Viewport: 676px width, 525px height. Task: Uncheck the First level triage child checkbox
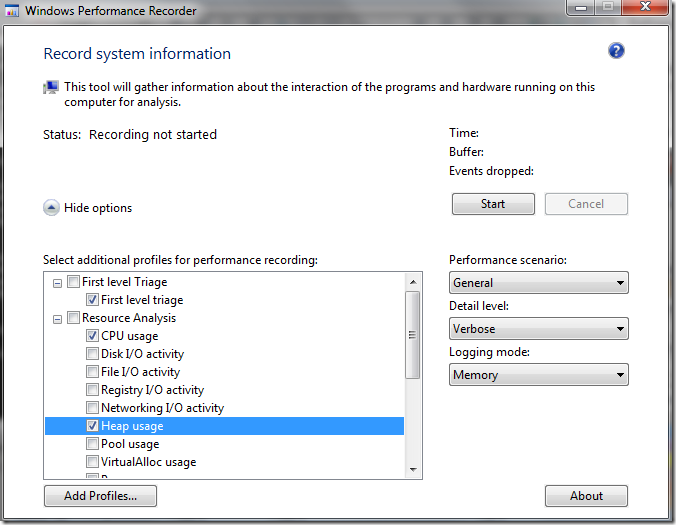(92, 300)
